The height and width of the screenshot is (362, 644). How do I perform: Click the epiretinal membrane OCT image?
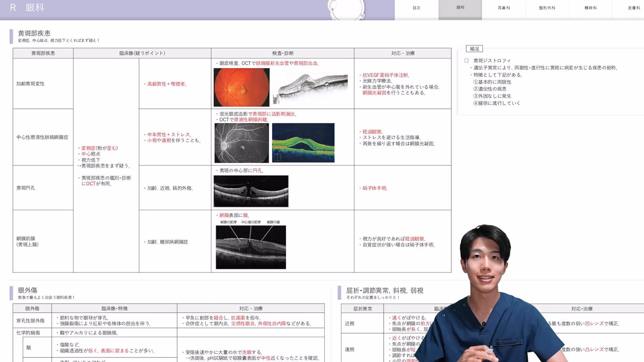251,247
